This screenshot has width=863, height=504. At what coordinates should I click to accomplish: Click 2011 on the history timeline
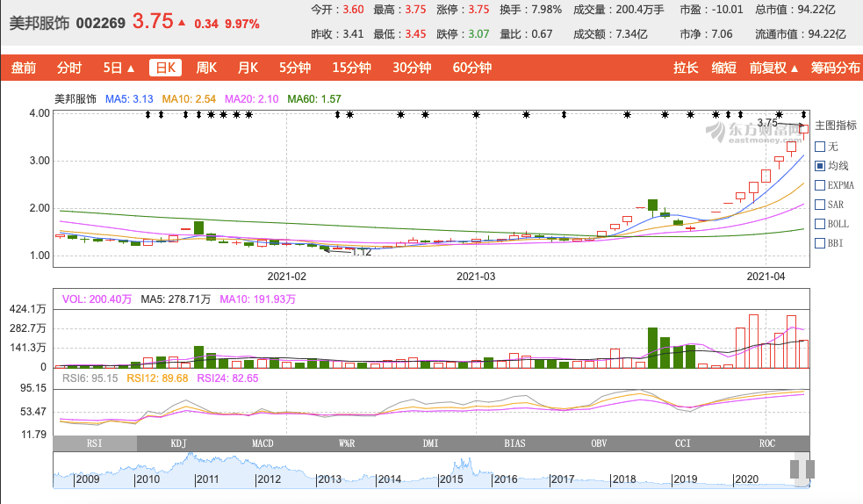point(207,479)
